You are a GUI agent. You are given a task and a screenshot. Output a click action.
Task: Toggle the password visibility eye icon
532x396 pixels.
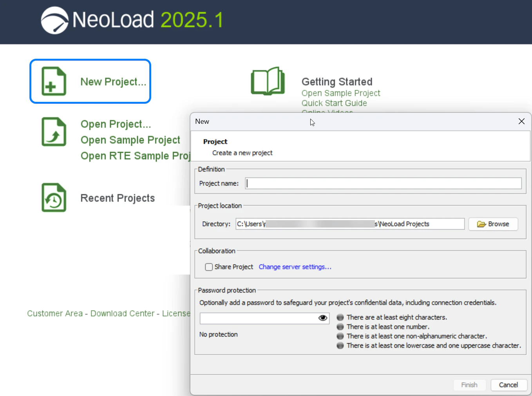coord(323,318)
